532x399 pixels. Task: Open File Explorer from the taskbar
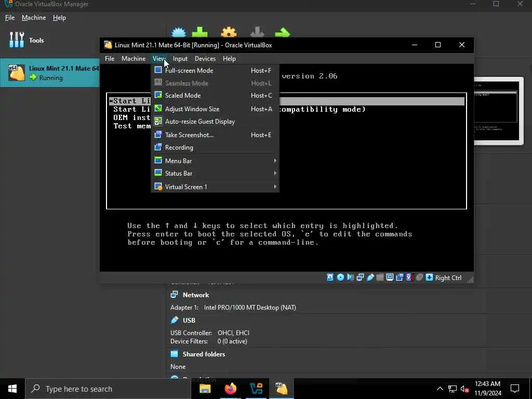click(205, 389)
